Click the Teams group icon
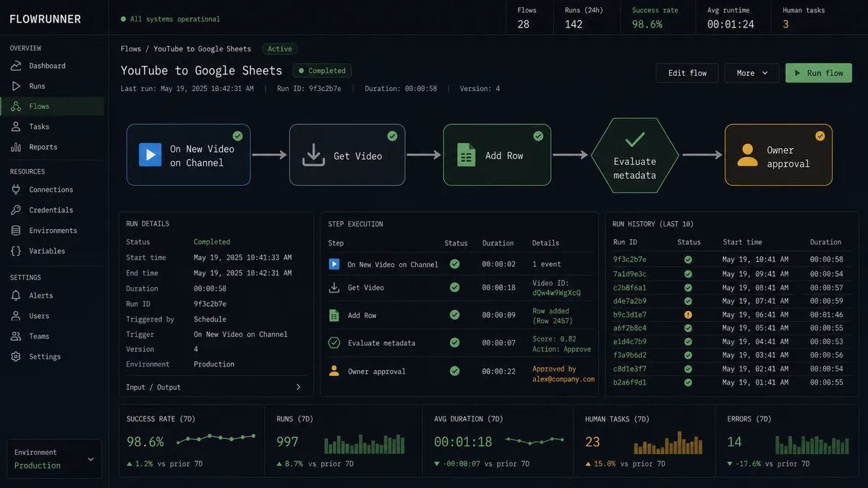 16,336
